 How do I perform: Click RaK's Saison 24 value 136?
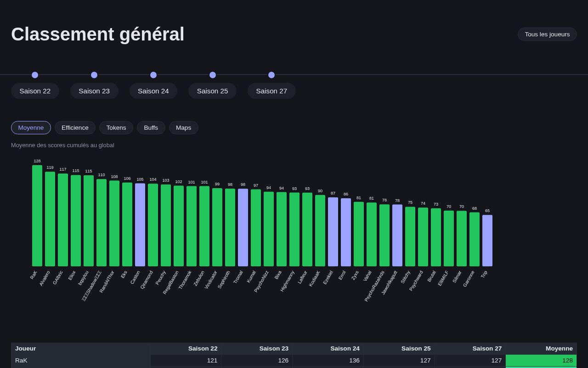pyautogui.click(x=328, y=361)
